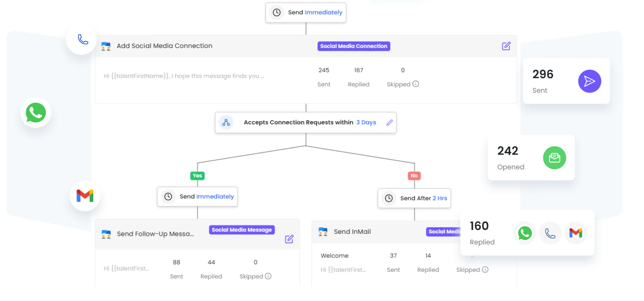Show Skipped info in Send InMail card
This screenshot has width=644, height=301.
485,270
